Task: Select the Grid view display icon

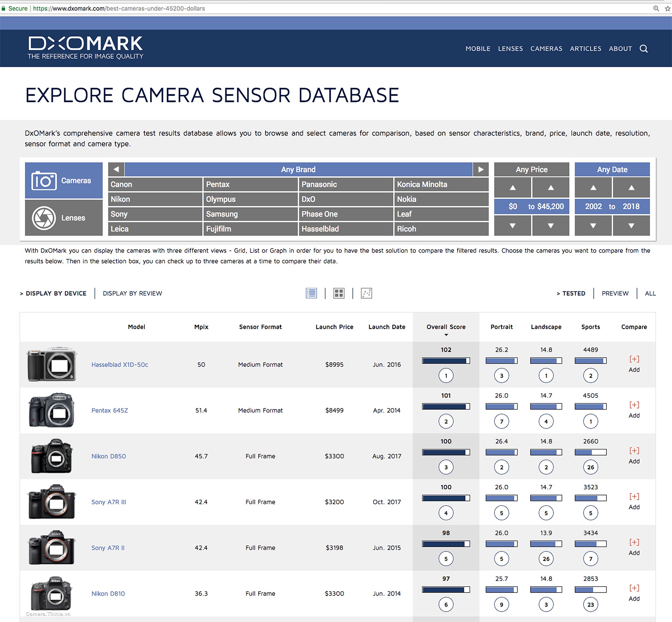Action: [339, 293]
